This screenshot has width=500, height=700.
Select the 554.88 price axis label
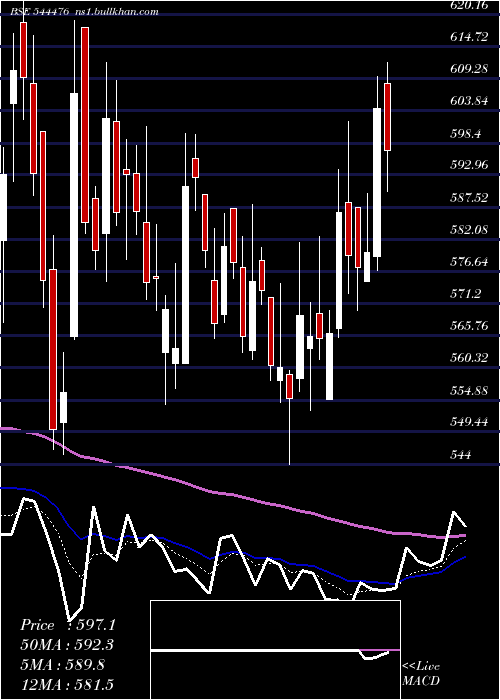[469, 390]
